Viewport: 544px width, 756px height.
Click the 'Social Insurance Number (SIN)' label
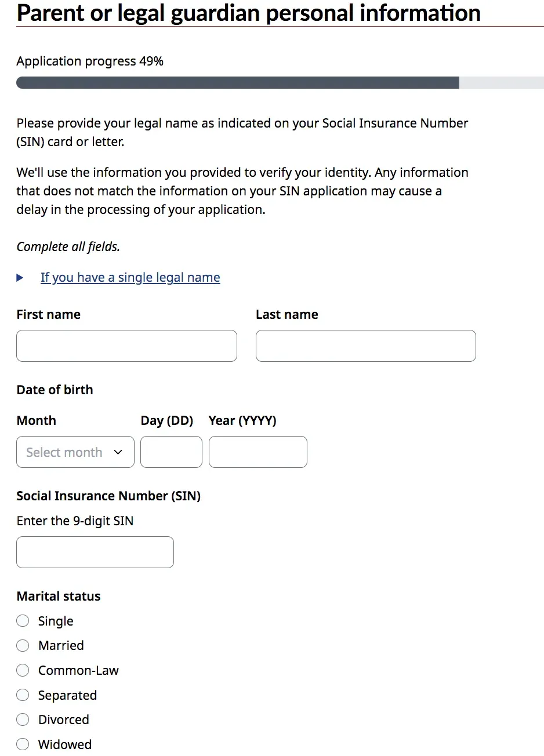point(108,496)
